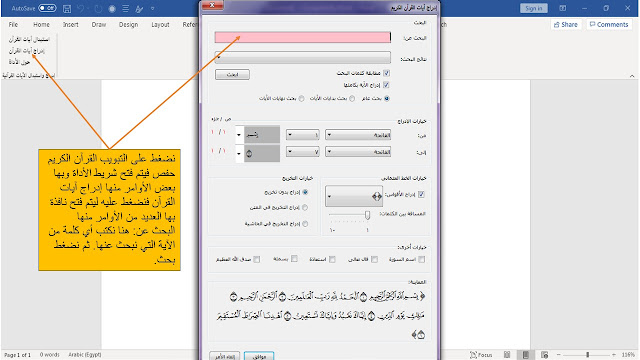The width and height of the screenshot is (640, 360).
Task: Open the brackets style dropdown
Action: click(354, 196)
